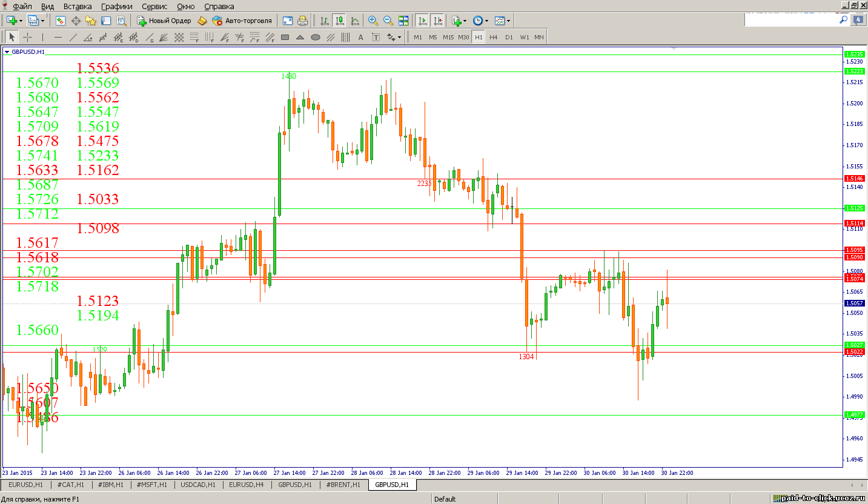
Task: Toggle line chart mode
Action: pos(355,21)
